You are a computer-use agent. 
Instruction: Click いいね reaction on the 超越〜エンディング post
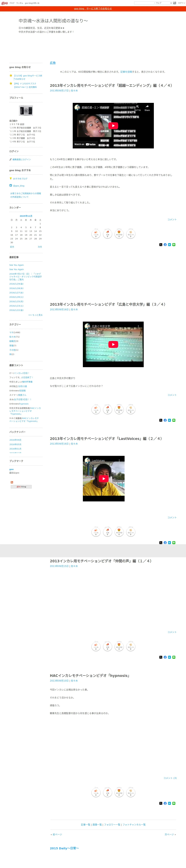click(96, 234)
